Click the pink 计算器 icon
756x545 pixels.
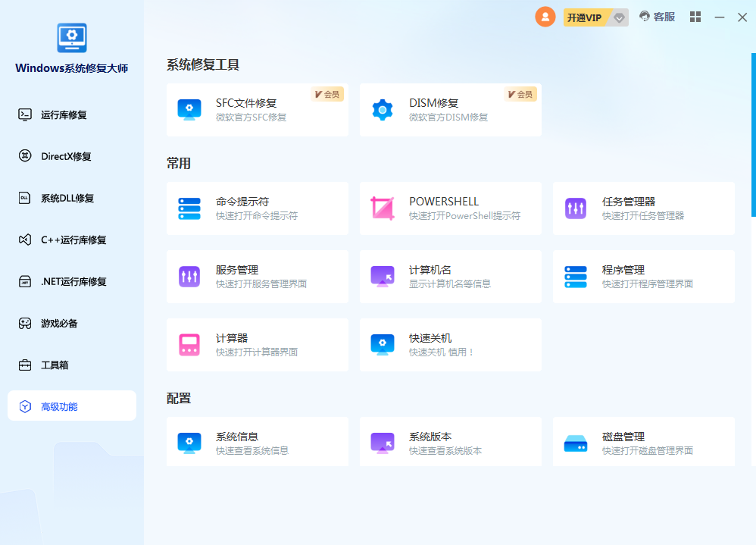coord(189,345)
